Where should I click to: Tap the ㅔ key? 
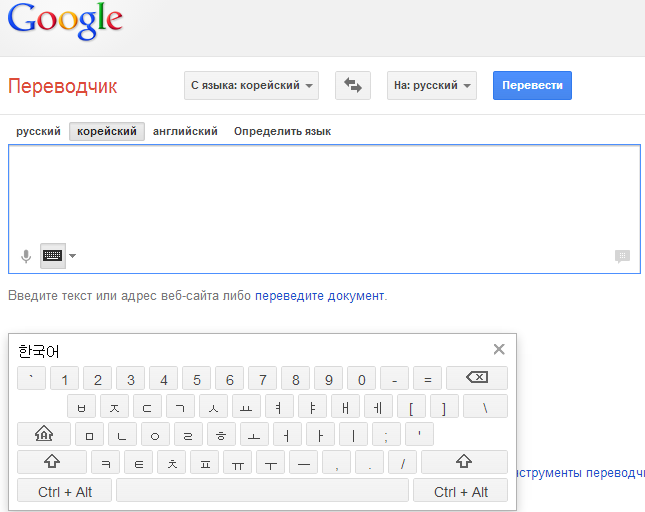click(378, 406)
